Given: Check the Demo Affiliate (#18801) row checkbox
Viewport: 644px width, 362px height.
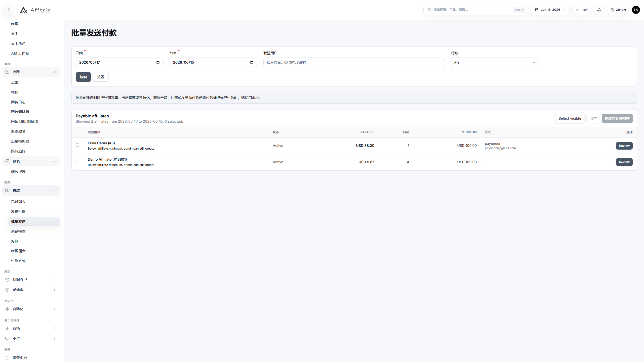Looking at the screenshot, I should tap(77, 162).
